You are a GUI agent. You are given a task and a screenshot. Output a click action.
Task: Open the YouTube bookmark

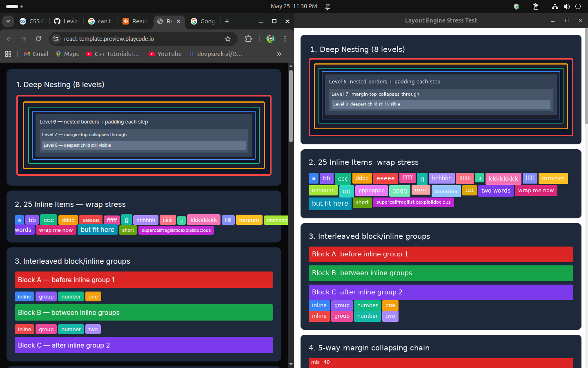[x=165, y=54]
